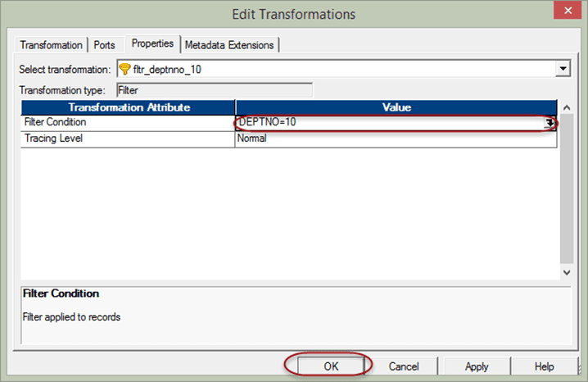Click the Transformation type Filter field
Screen dimensions: 588x382
213,91
